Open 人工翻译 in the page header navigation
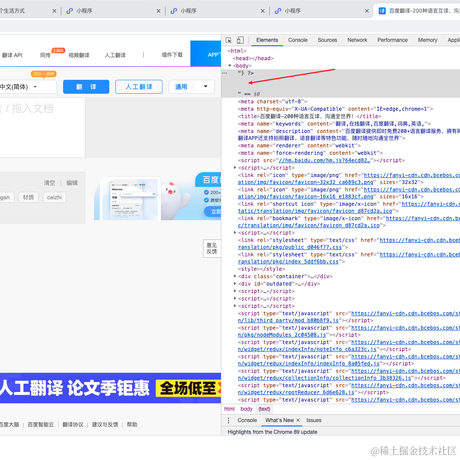The width and height of the screenshot is (460, 460). click(115, 55)
